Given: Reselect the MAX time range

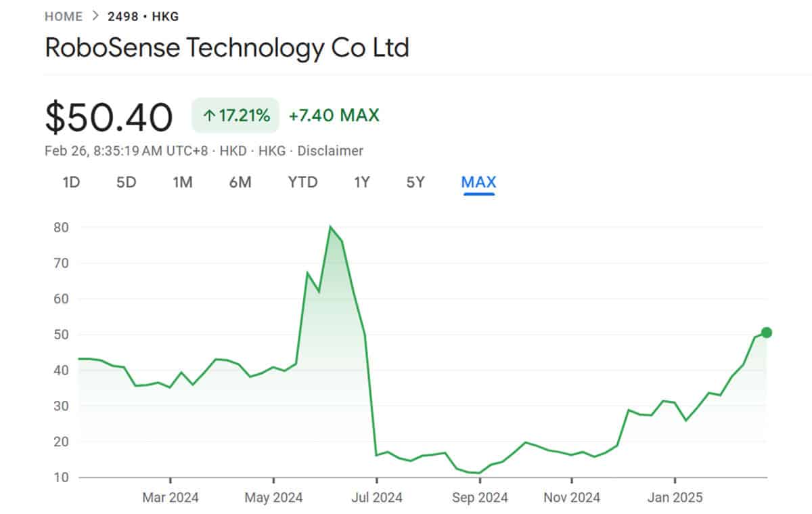Looking at the screenshot, I should 478,182.
